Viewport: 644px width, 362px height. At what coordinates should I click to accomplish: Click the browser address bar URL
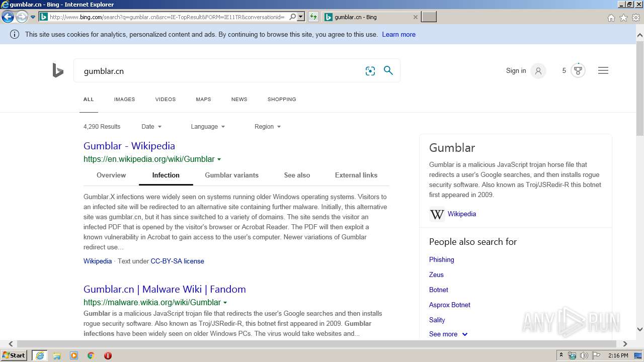click(x=167, y=17)
